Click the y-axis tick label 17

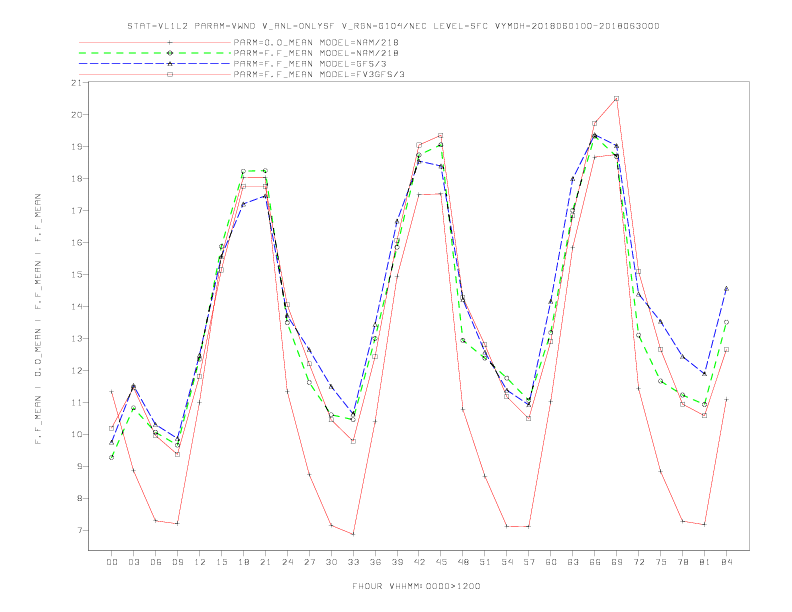(x=76, y=211)
